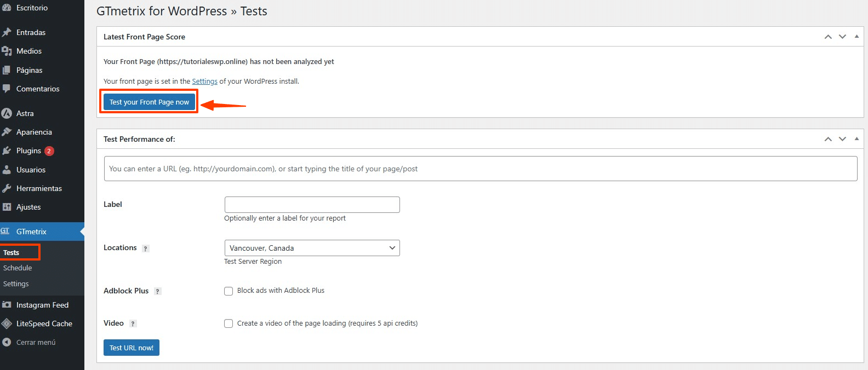Click the Medios media icon
The width and height of the screenshot is (868, 370).
(7, 51)
